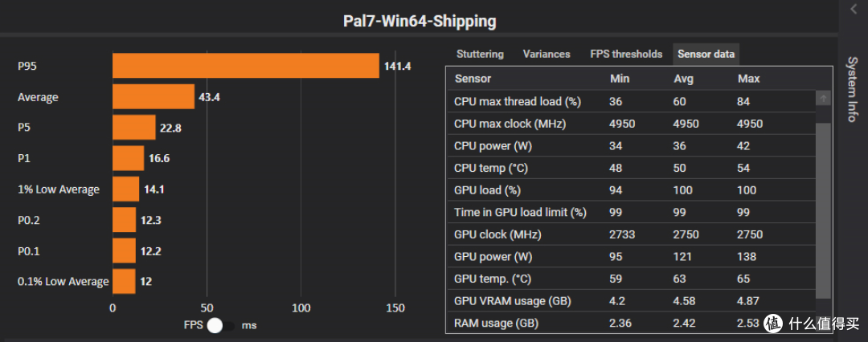Open the FPS thresholds tab
The height and width of the screenshot is (342, 868).
(626, 55)
